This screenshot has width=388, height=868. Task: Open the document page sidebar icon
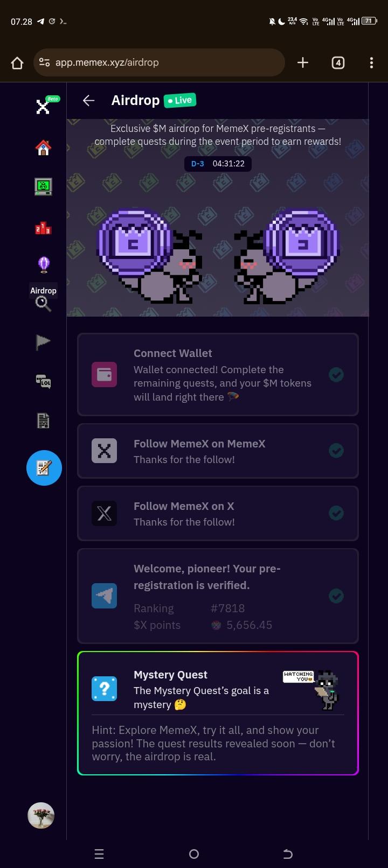(44, 421)
